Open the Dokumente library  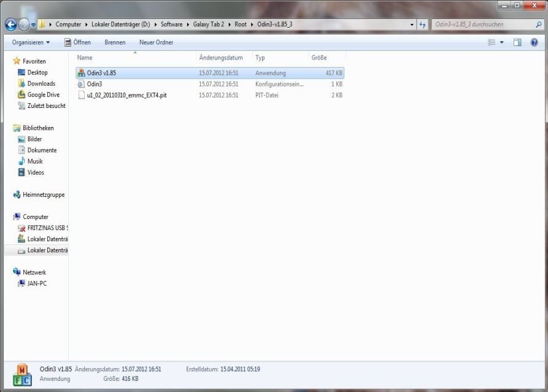click(42, 150)
